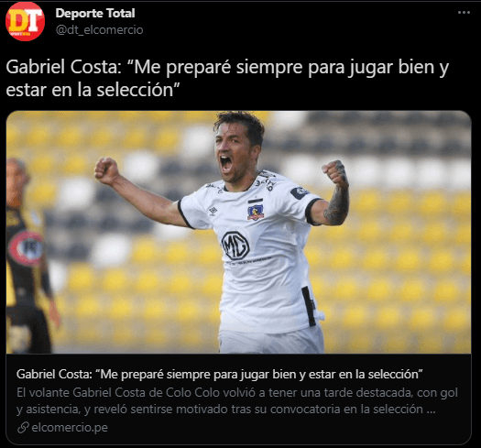This screenshot has height=448, width=481.
Task: Click the Deporte Total display name
Action: [95, 13]
